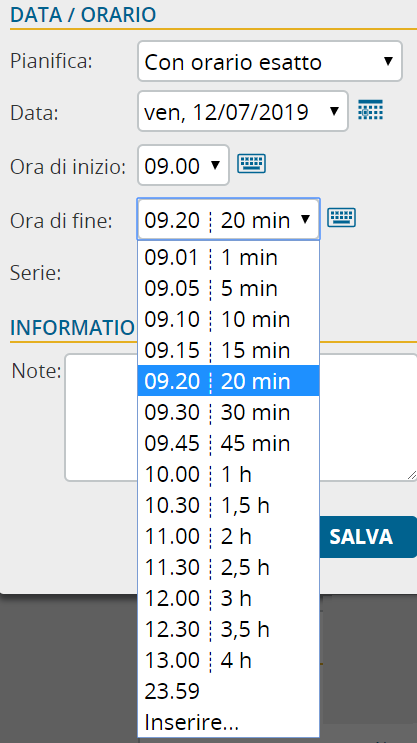Pick 09.30 30 min option
The height and width of the screenshot is (743, 417).
(228, 412)
